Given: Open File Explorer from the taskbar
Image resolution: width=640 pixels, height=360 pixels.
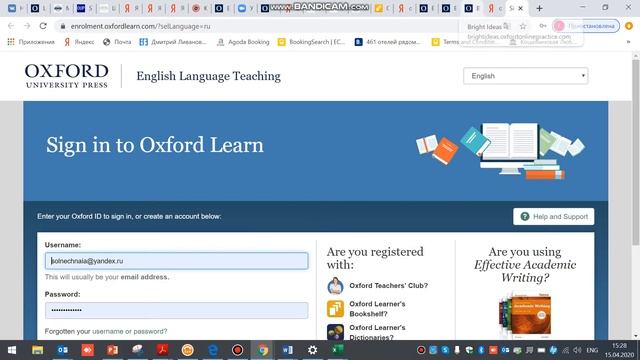Looking at the screenshot, I should point(38,350).
